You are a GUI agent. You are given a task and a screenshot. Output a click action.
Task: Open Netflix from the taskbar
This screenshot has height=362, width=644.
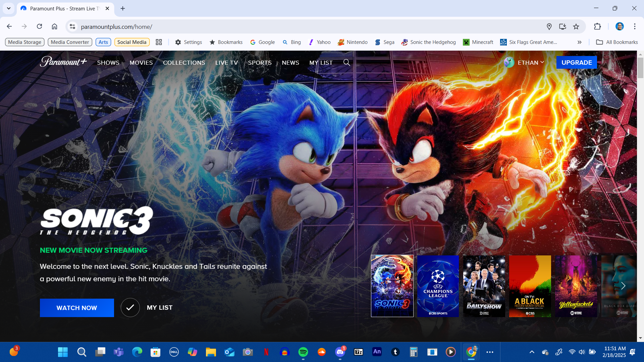pos(266,352)
